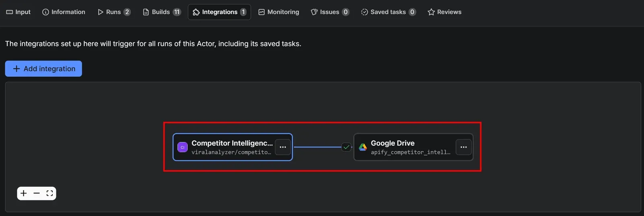Click the Integrations count badge 1
The height and width of the screenshot is (216, 644).
click(243, 12)
